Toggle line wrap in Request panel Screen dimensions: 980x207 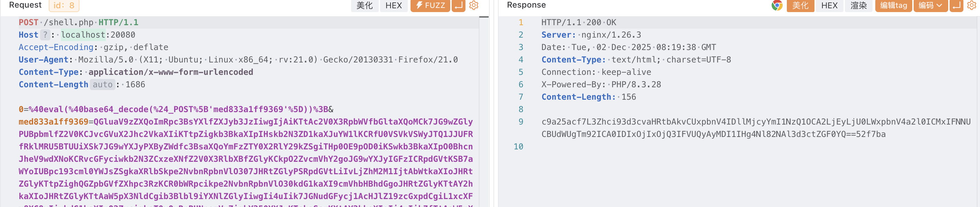459,5
